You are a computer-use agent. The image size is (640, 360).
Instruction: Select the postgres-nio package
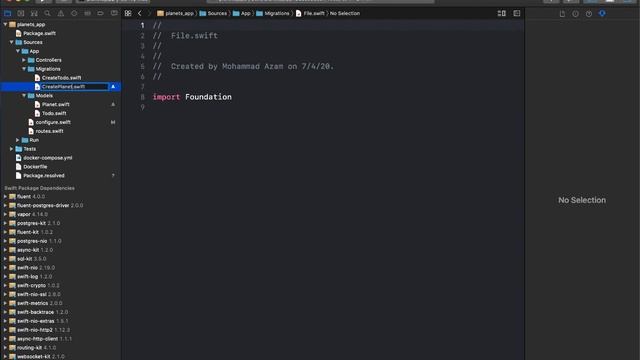32,241
